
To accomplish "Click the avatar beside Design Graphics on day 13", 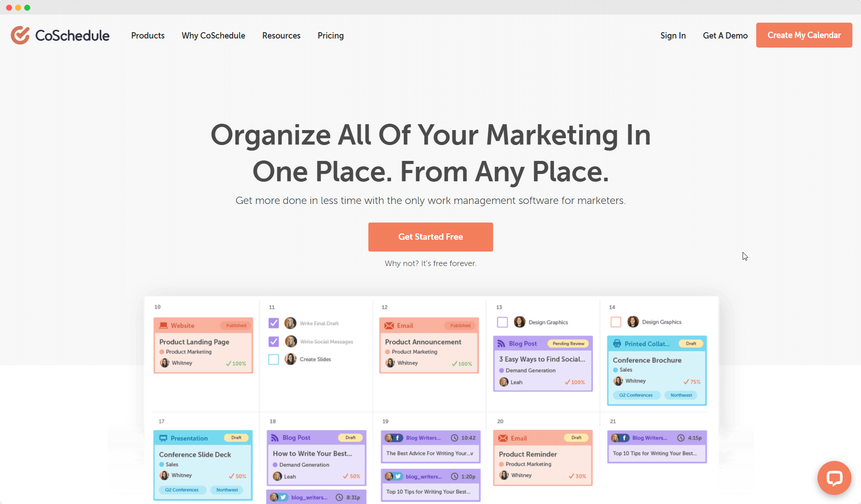I will click(x=520, y=322).
